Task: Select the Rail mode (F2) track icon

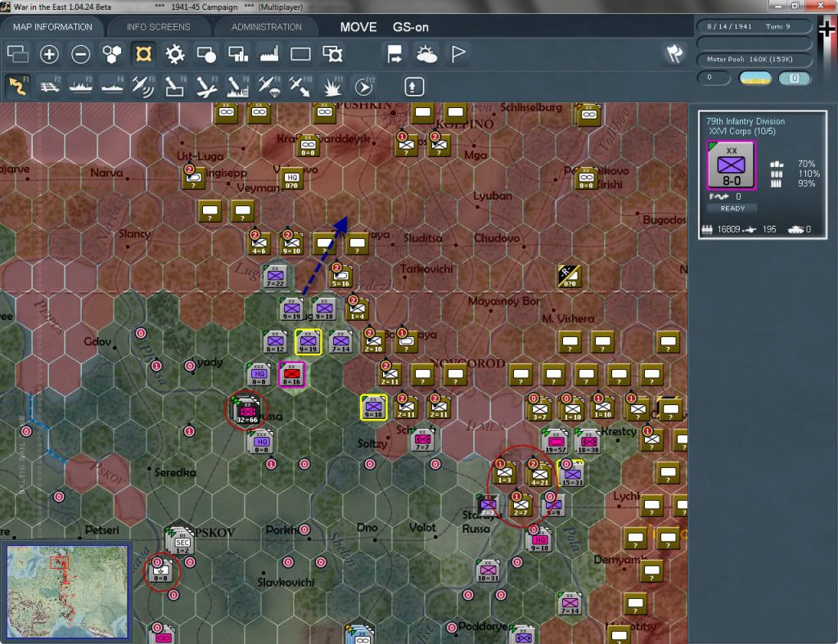Action: pyautogui.click(x=50, y=86)
